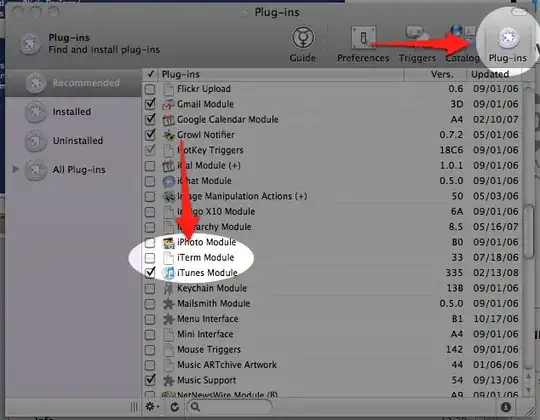Image resolution: width=540 pixels, height=420 pixels.
Task: Enable the Mouse Triggers checkbox
Action: coord(150,350)
